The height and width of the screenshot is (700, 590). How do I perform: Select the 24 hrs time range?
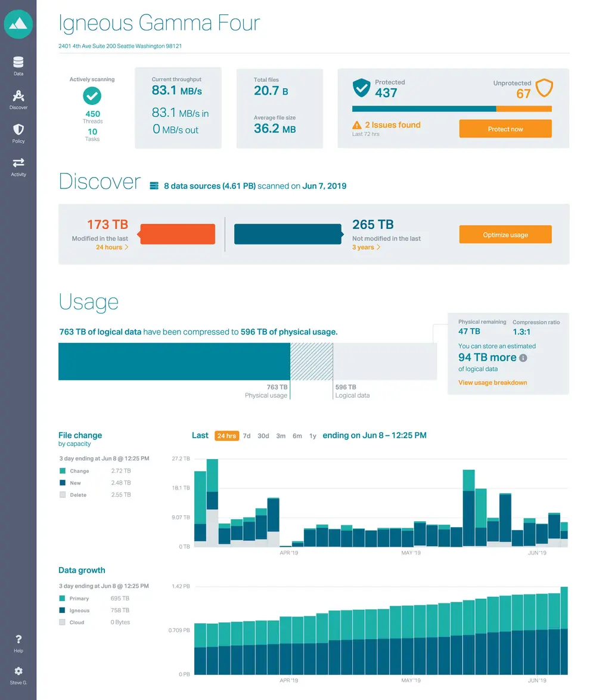tap(226, 436)
